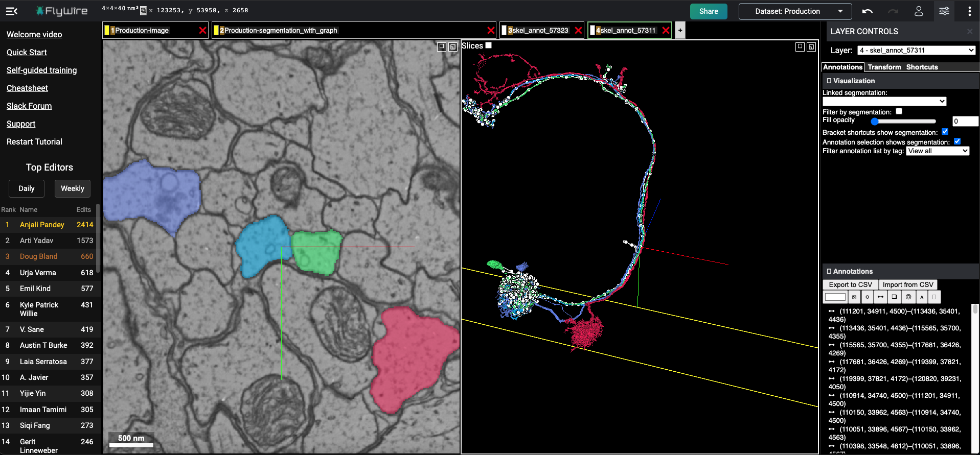The image size is (980, 455).
Task: Select the bounding box annotation tool
Action: pos(894,297)
